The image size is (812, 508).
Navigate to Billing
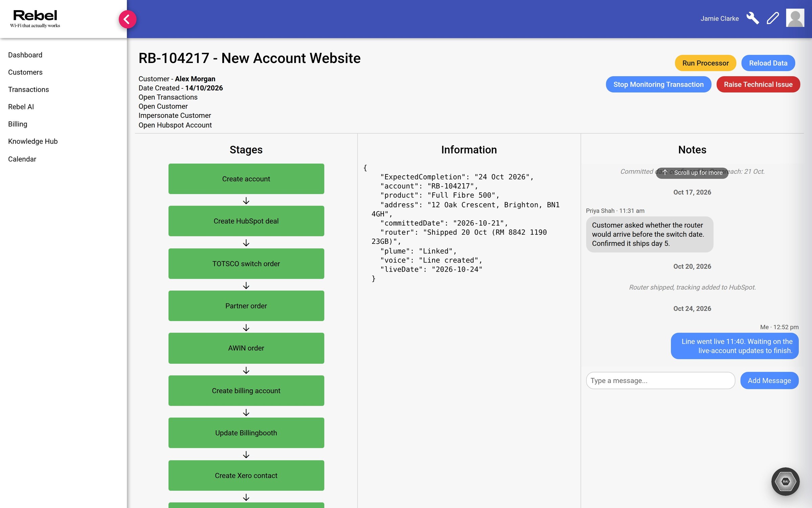tap(18, 124)
